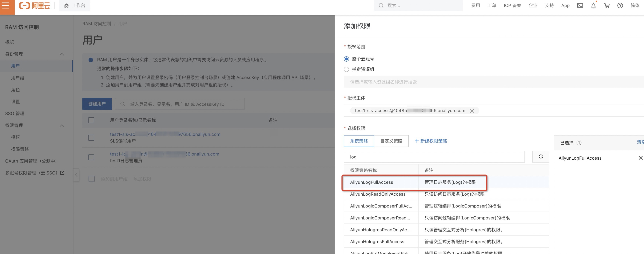This screenshot has height=254, width=644.
Task: Select the entire cloud account radio
Action: click(346, 59)
